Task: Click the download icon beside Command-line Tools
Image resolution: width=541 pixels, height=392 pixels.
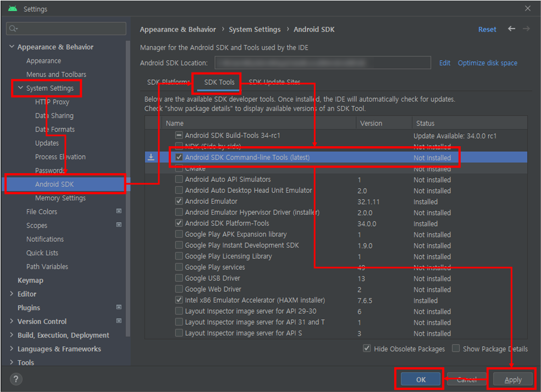Action: tap(151, 157)
